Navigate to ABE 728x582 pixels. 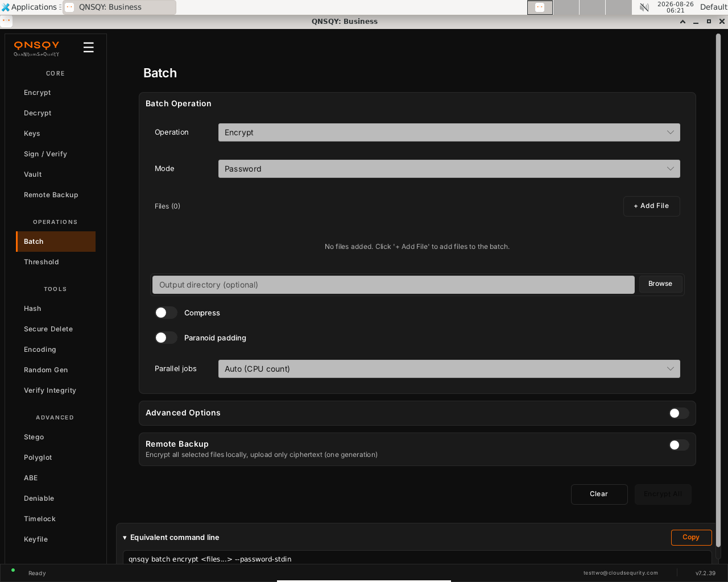56,478
